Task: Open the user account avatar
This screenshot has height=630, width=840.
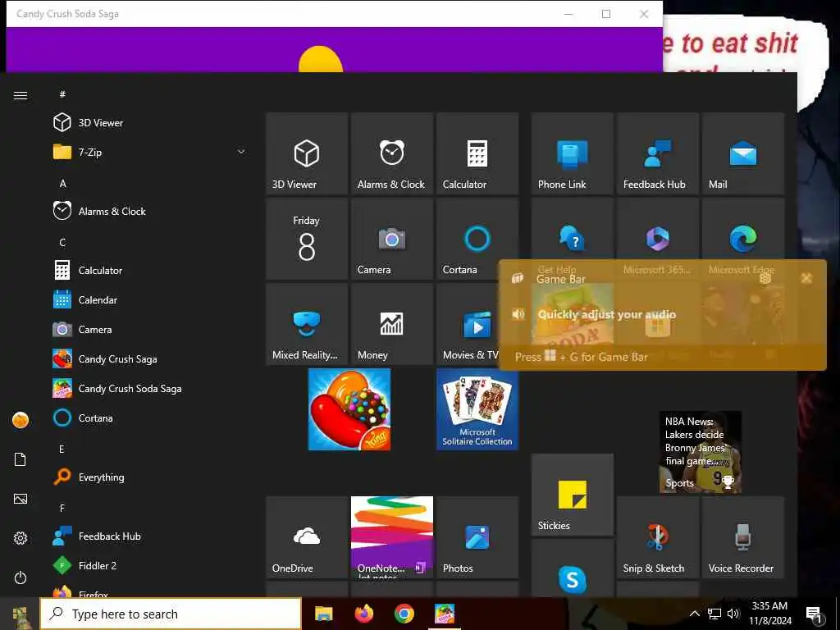Action: (x=21, y=420)
